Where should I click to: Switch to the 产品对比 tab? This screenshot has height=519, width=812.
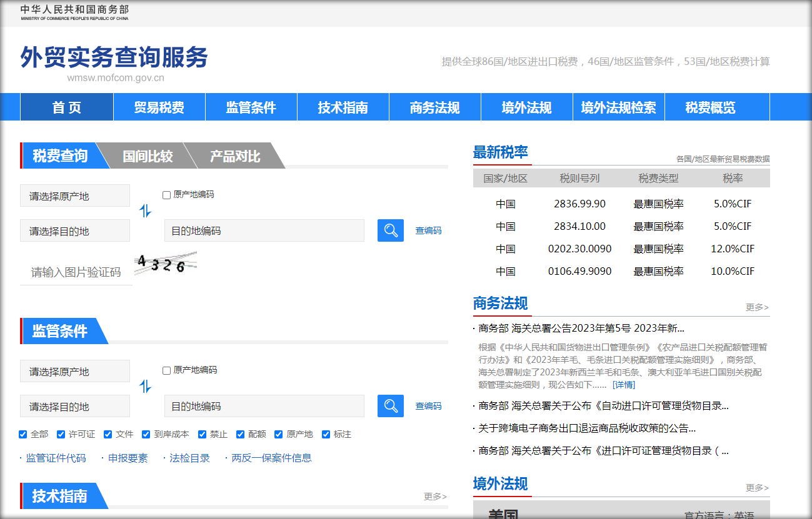(x=235, y=156)
